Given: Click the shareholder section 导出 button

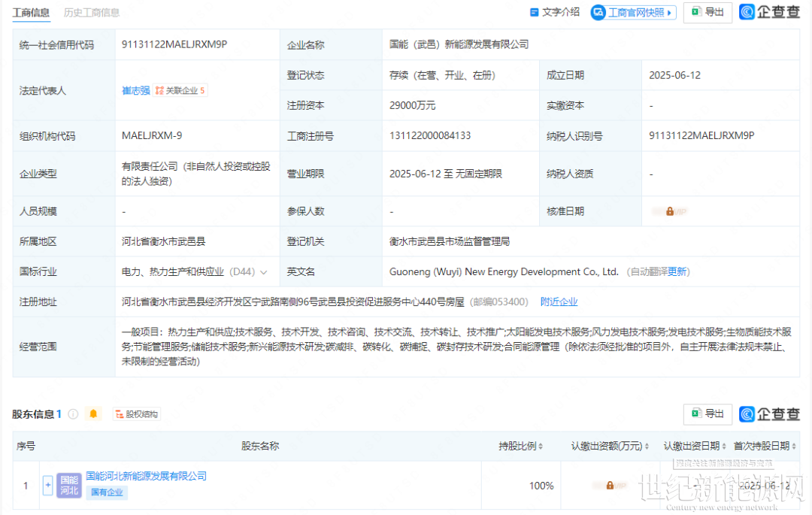Looking at the screenshot, I should pos(707,414).
